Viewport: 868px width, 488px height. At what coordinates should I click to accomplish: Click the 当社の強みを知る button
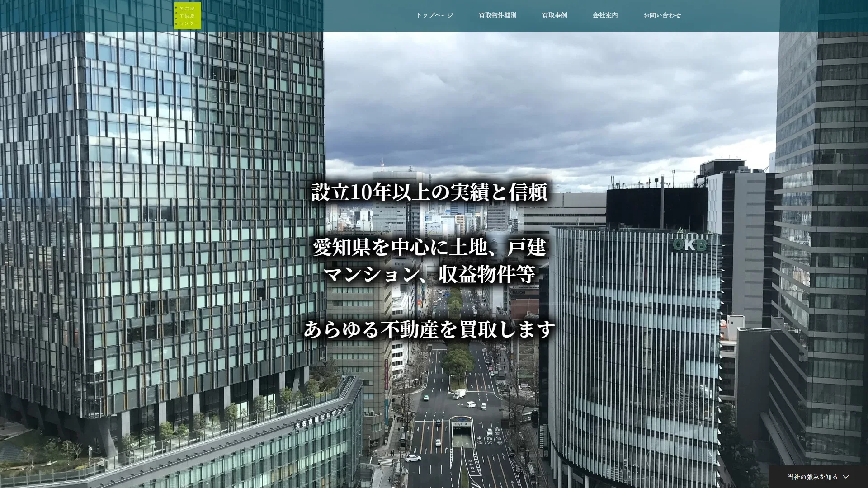(818, 477)
